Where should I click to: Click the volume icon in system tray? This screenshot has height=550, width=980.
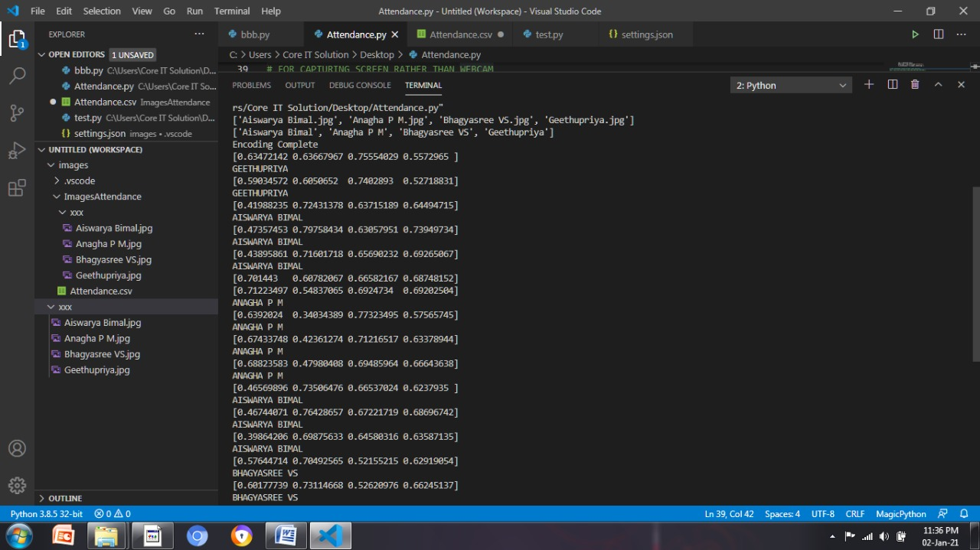[x=884, y=536]
